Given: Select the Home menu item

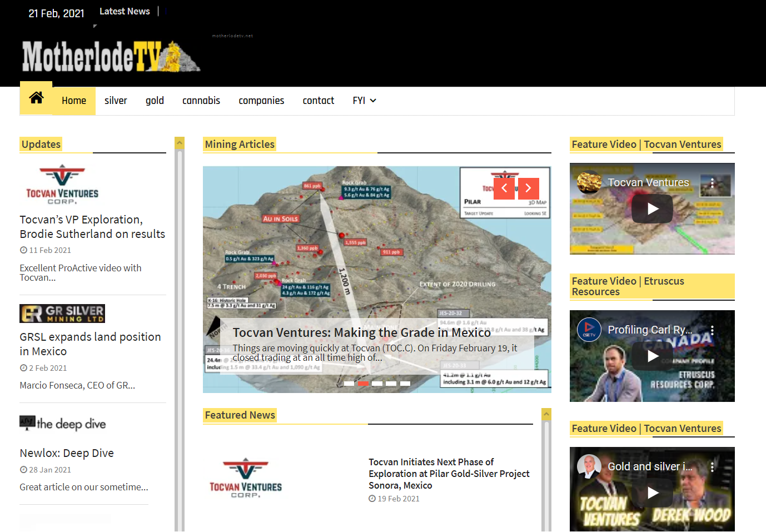Looking at the screenshot, I should (74, 101).
